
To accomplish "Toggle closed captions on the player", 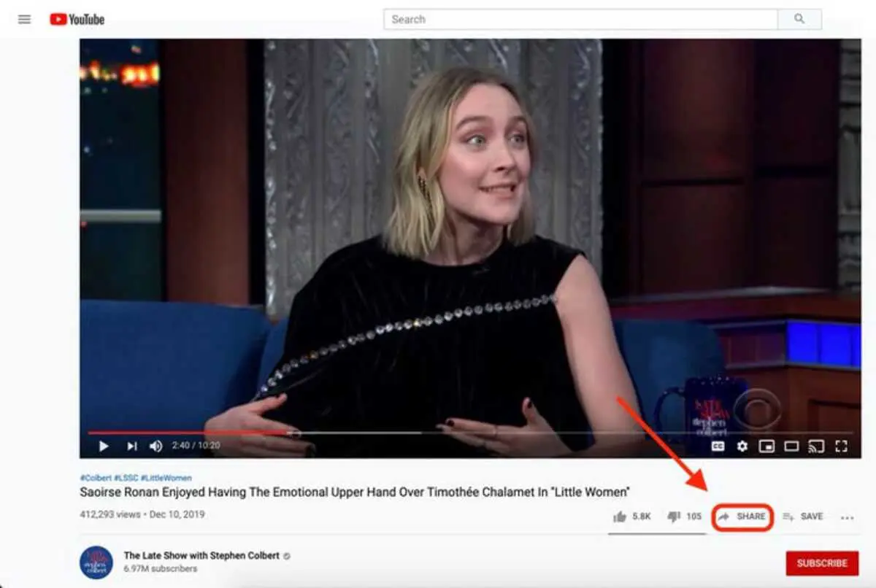I will [x=718, y=446].
